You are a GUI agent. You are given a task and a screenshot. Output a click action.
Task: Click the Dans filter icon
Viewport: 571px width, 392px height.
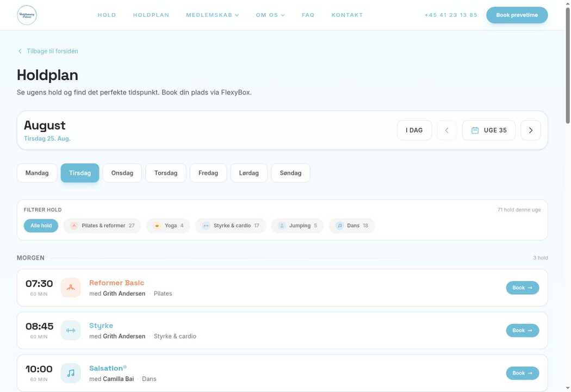coord(339,226)
